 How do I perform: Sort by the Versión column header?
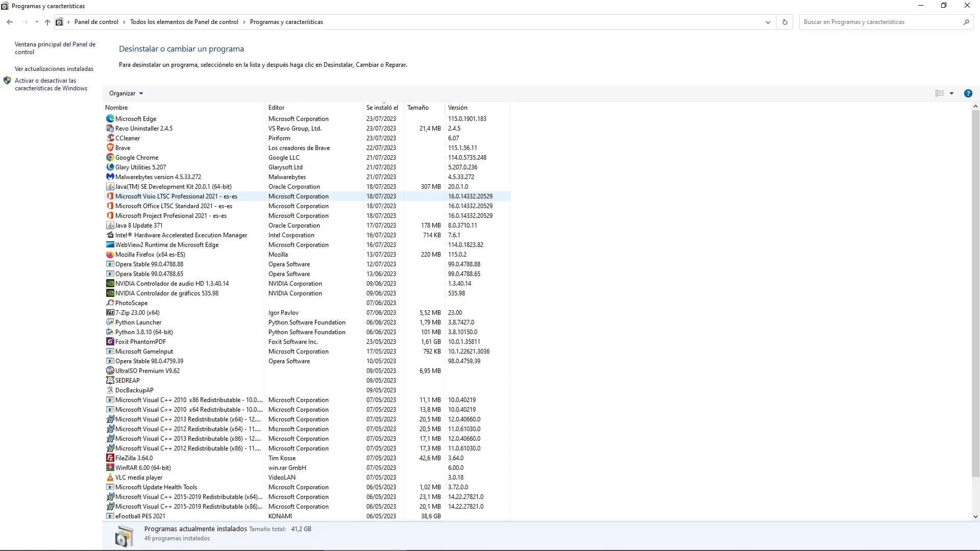(x=477, y=108)
